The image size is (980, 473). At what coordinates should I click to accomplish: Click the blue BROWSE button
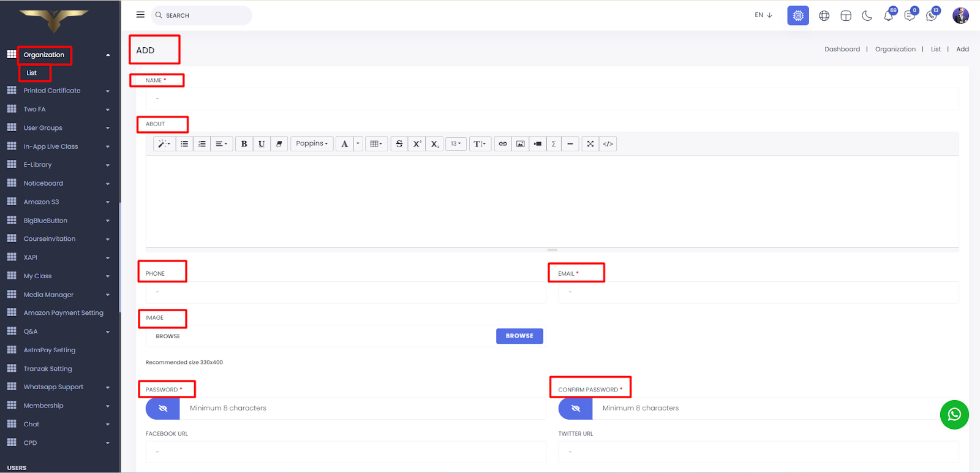pos(519,336)
